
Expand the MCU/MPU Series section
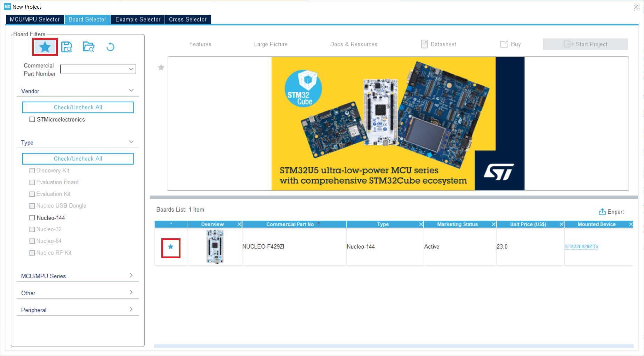point(131,275)
